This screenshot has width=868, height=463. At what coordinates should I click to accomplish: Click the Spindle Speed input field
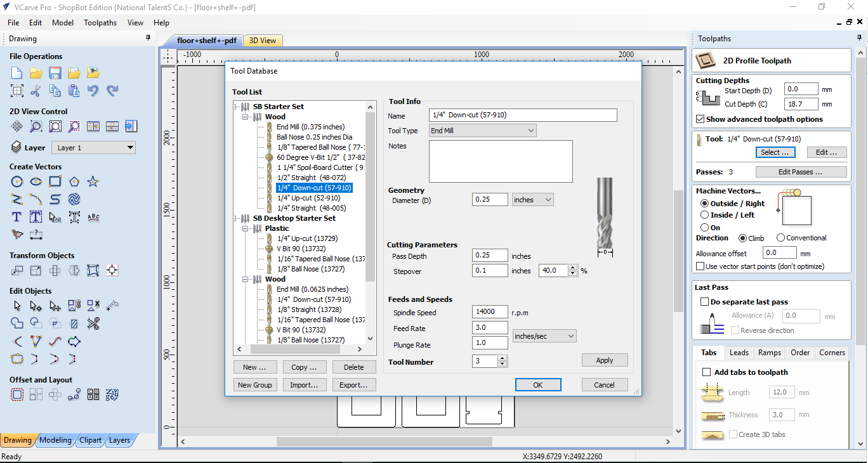(490, 312)
